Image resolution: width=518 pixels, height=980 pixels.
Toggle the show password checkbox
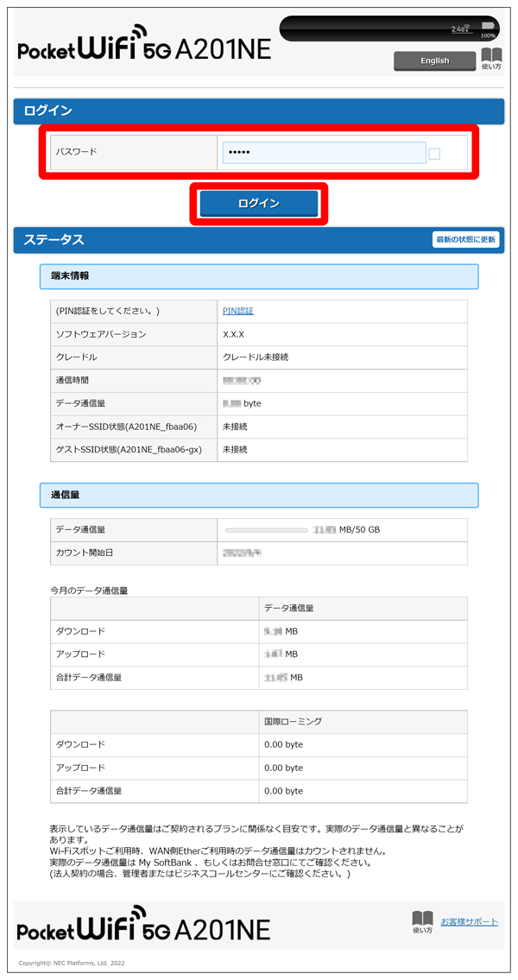(434, 154)
